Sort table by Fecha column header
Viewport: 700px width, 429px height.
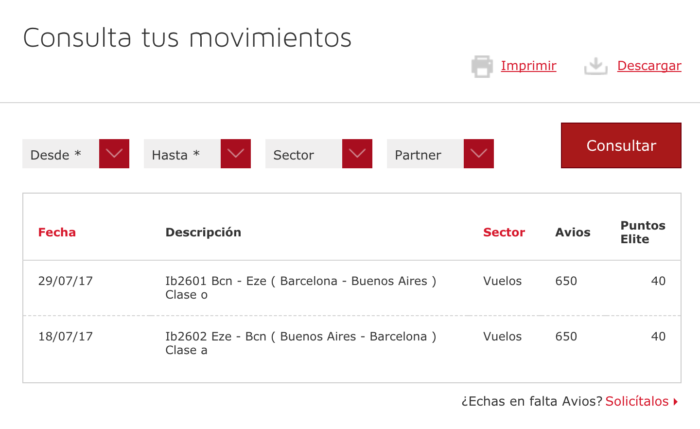(57, 232)
